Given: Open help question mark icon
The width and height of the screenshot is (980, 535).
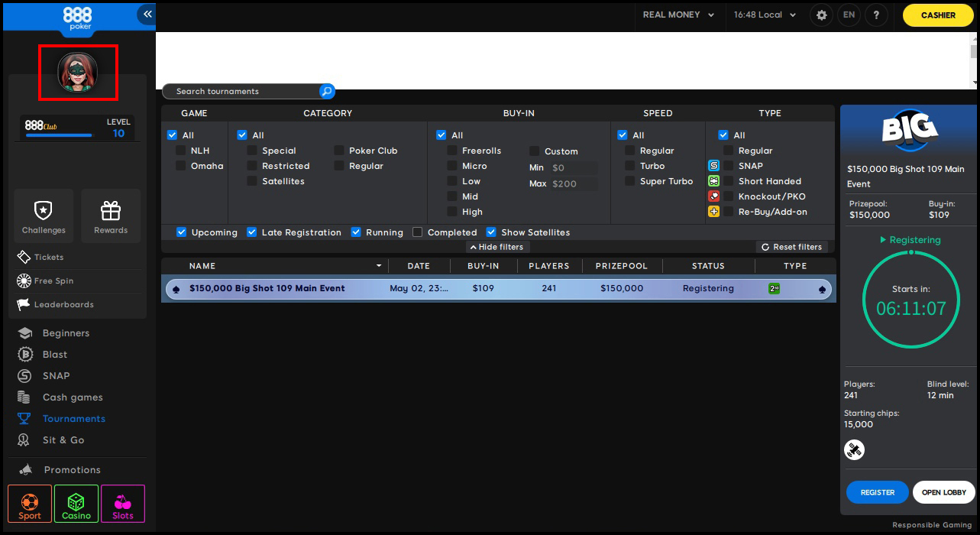Looking at the screenshot, I should point(876,15).
